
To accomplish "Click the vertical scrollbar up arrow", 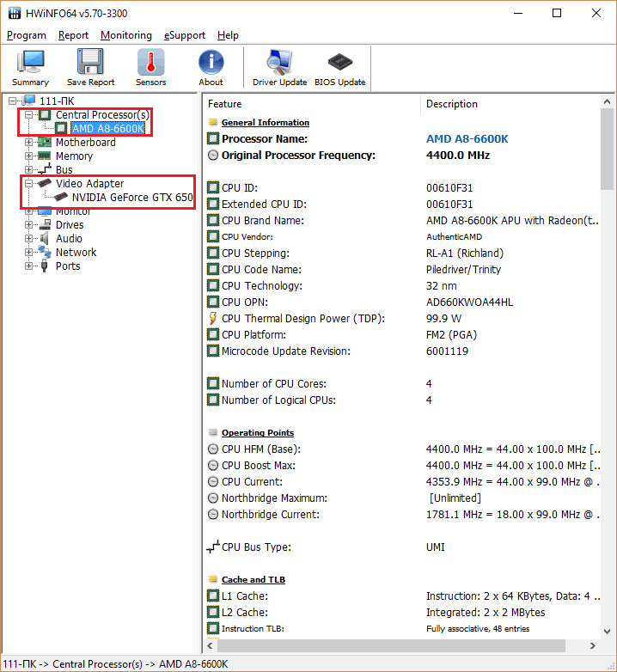I will tap(607, 101).
